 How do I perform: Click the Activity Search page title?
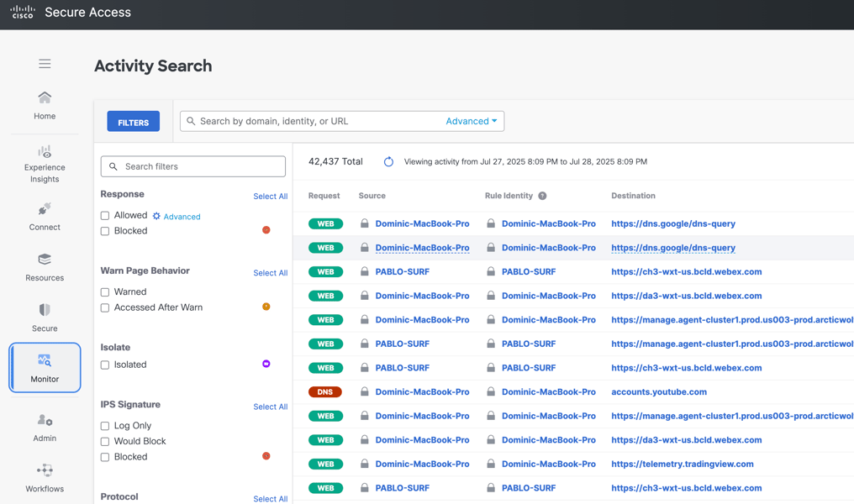(153, 66)
